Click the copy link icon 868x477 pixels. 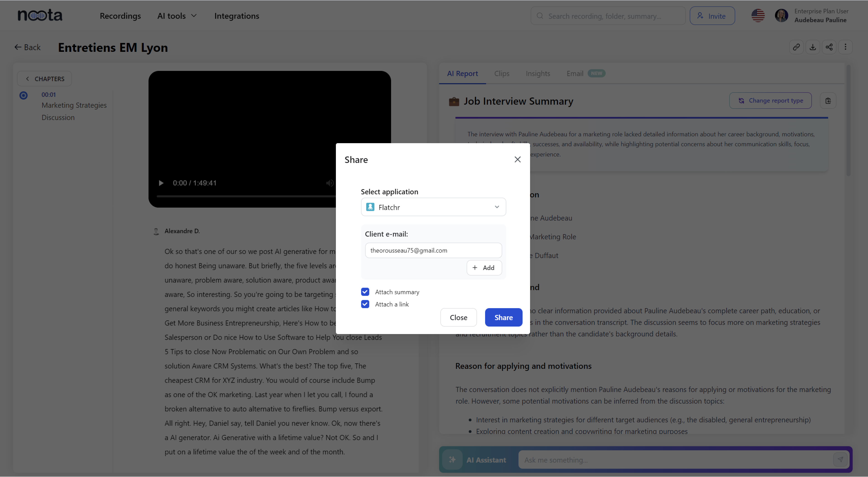[796, 47]
